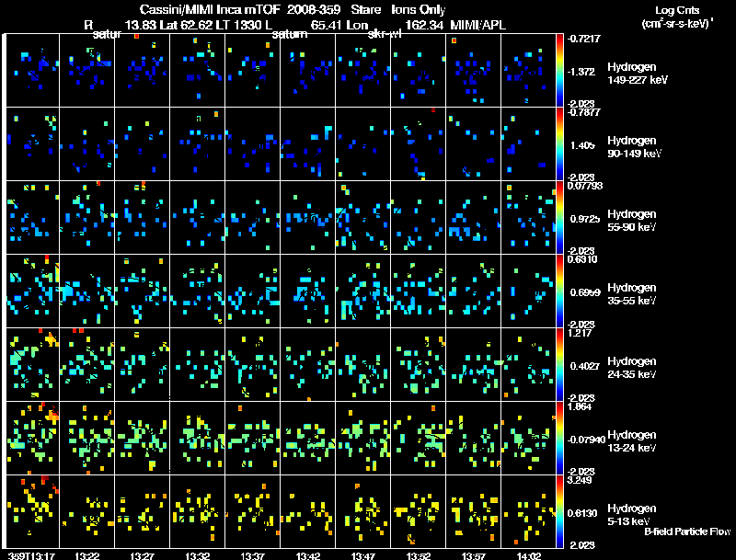Select the 'Hydrogen 24-35 keV' row label
Image resolution: width=736 pixels, height=560 pixels.
pos(632,368)
